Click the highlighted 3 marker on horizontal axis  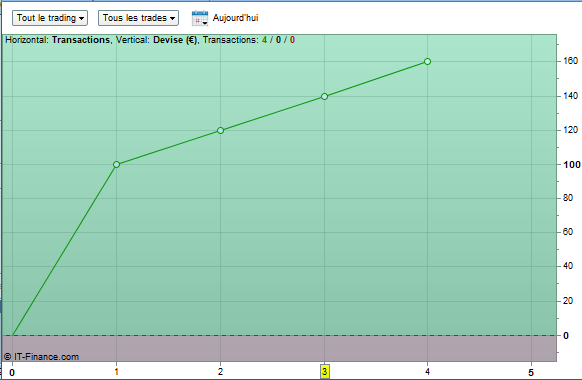tap(325, 371)
